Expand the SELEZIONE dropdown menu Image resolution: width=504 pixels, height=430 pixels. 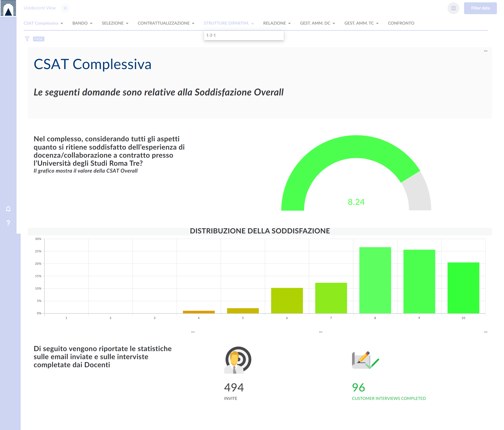coord(115,23)
